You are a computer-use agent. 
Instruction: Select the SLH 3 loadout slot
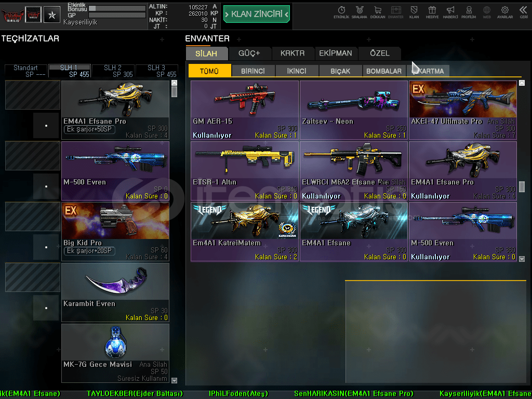click(156, 71)
